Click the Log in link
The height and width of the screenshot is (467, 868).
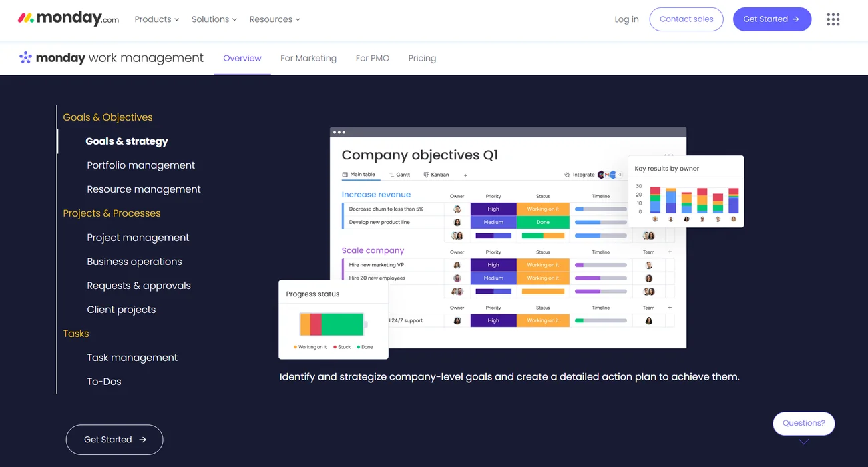[626, 19]
